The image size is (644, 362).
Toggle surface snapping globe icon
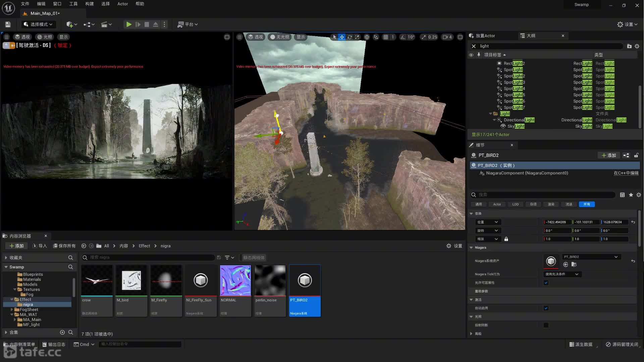click(367, 37)
